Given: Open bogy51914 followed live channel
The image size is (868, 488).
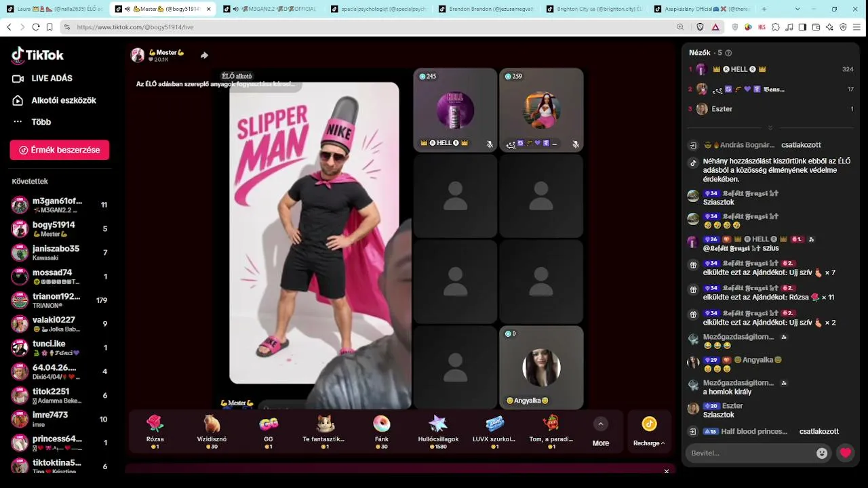Looking at the screenshot, I should [x=60, y=229].
